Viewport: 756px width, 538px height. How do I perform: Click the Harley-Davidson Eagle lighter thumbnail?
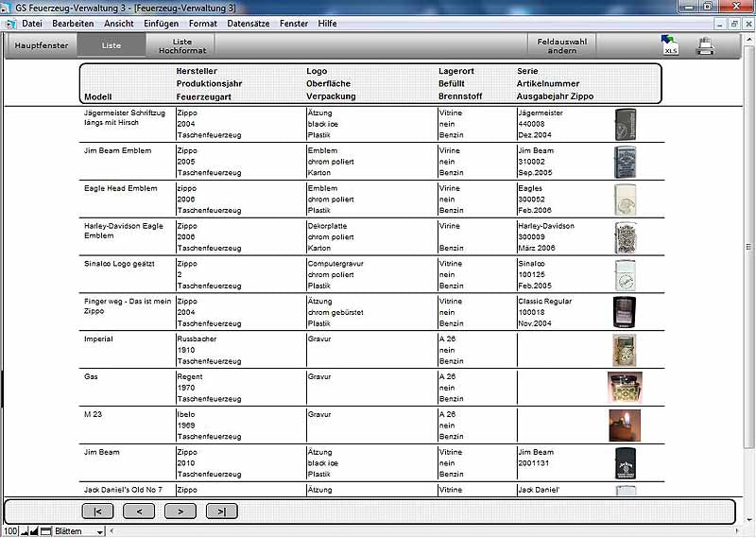click(x=625, y=237)
